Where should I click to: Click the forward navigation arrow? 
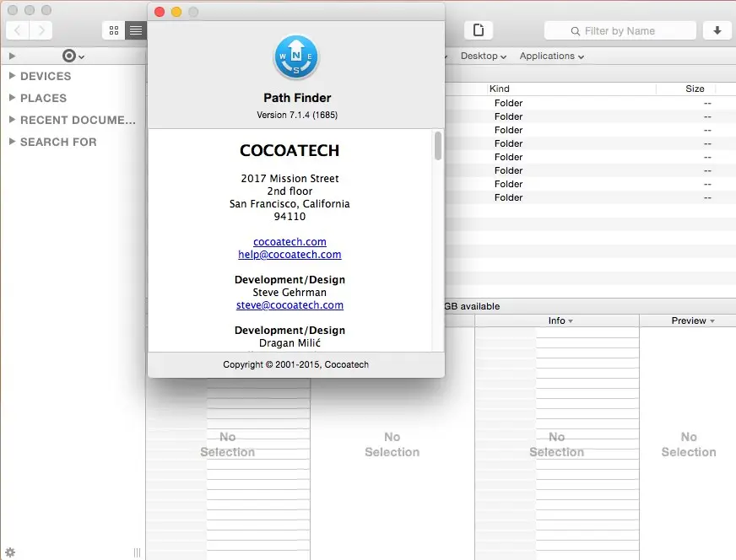pos(41,31)
